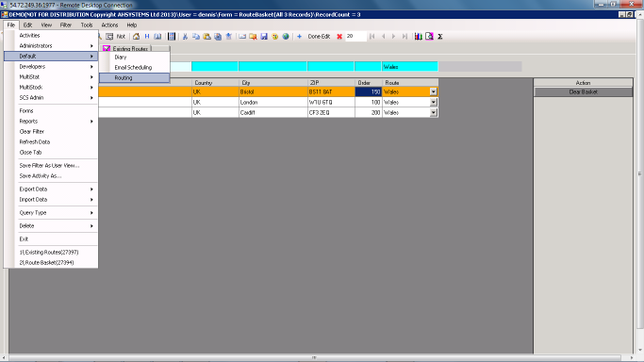Click the record count field showing 20

355,37
